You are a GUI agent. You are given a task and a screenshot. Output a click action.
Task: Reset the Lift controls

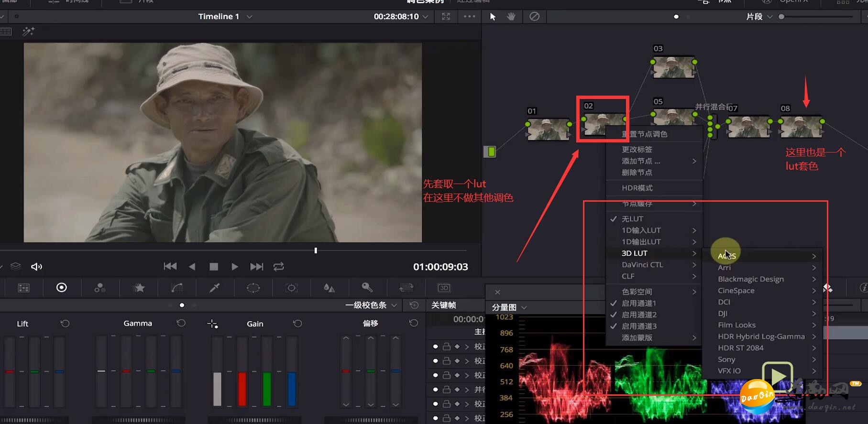(x=65, y=324)
